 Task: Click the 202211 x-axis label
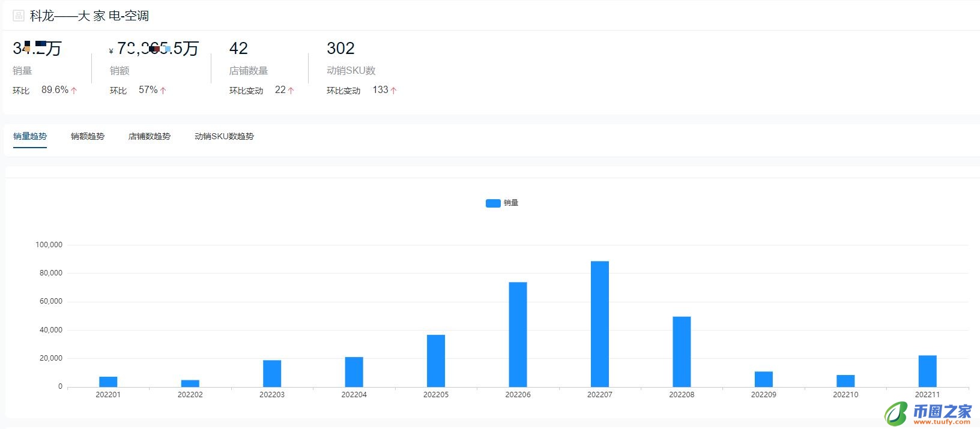[927, 395]
